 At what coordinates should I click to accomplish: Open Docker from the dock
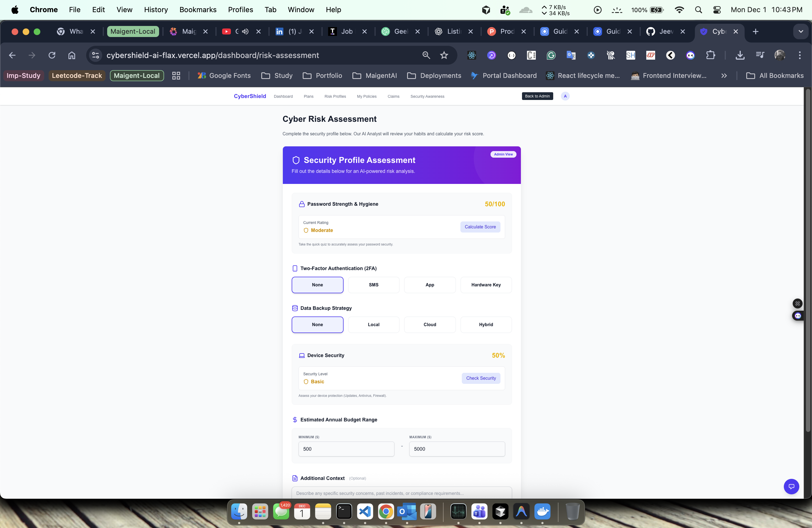[542, 511]
